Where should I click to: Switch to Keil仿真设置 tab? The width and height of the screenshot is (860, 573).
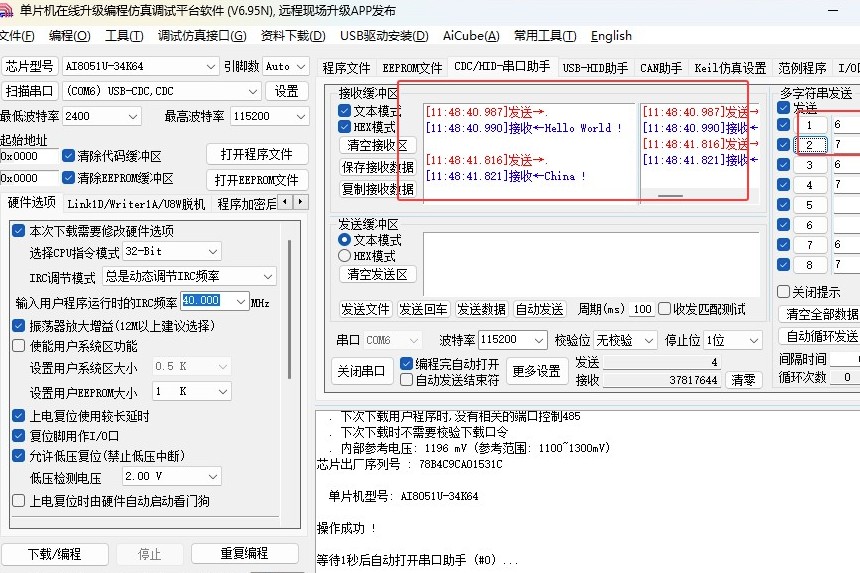pyautogui.click(x=731, y=68)
